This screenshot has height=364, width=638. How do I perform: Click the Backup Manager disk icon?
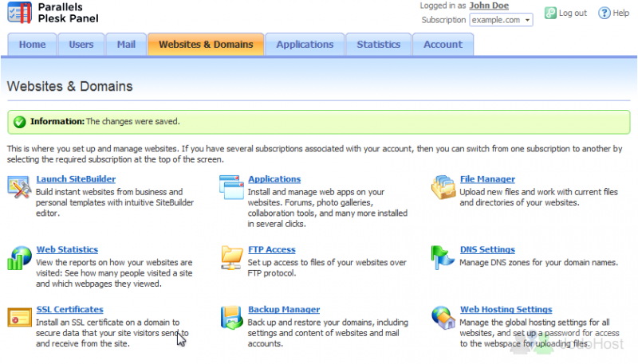tap(231, 318)
